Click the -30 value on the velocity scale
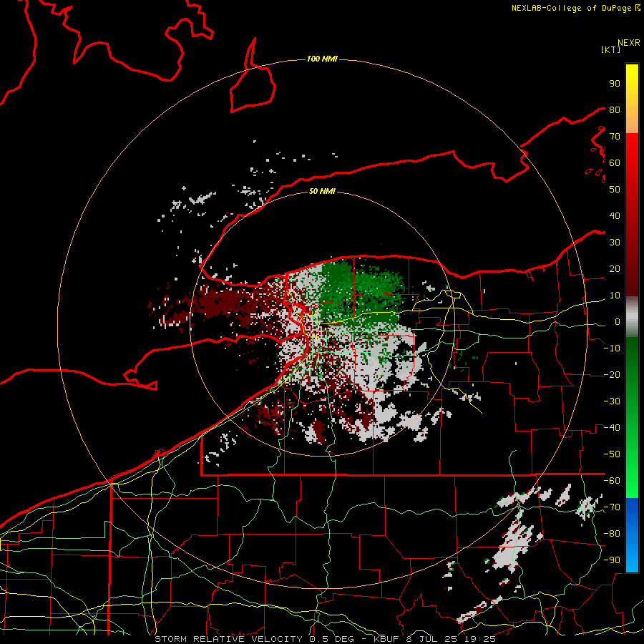 pyautogui.click(x=612, y=401)
